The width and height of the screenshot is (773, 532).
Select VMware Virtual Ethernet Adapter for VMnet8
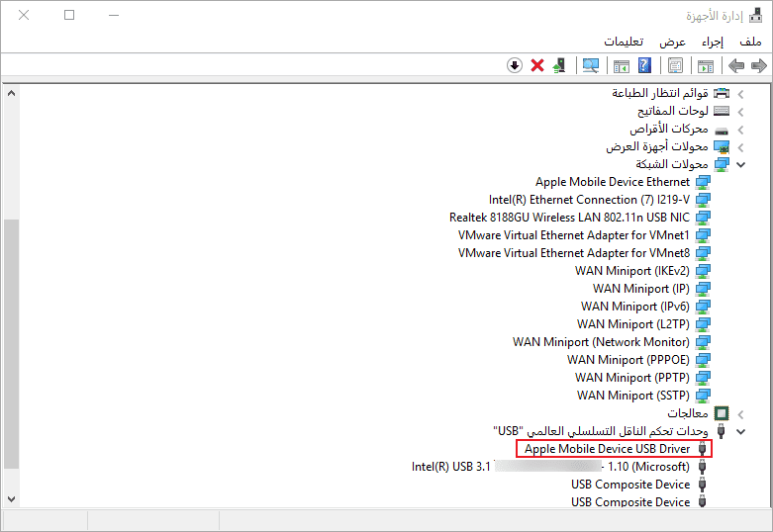point(574,253)
